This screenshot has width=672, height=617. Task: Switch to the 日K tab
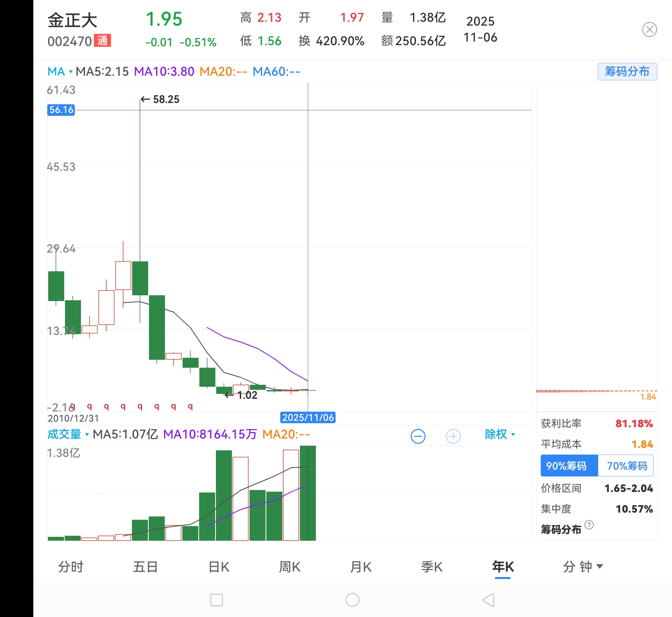(x=219, y=567)
